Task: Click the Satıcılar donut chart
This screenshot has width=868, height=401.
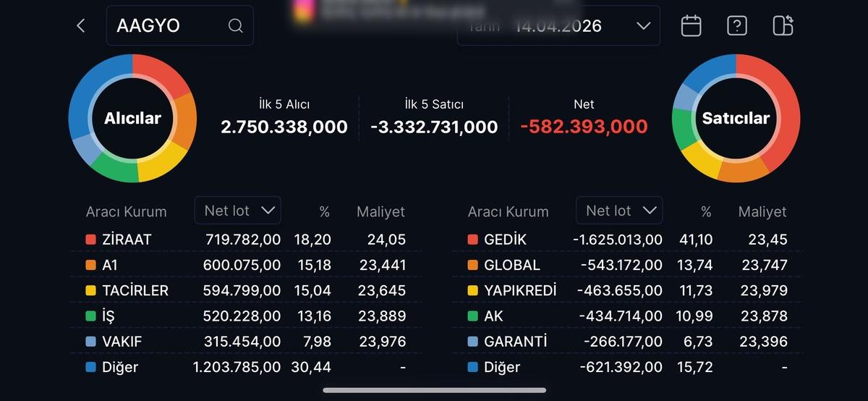Action: point(736,118)
